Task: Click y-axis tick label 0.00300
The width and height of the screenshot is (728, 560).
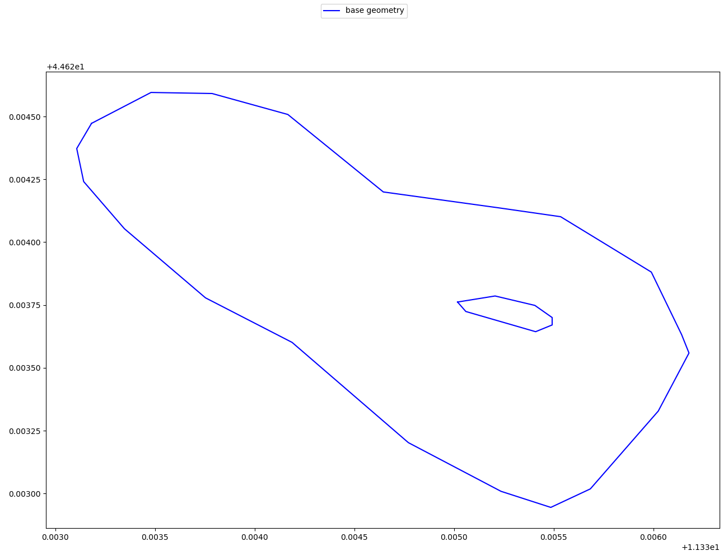Action: coord(24,494)
